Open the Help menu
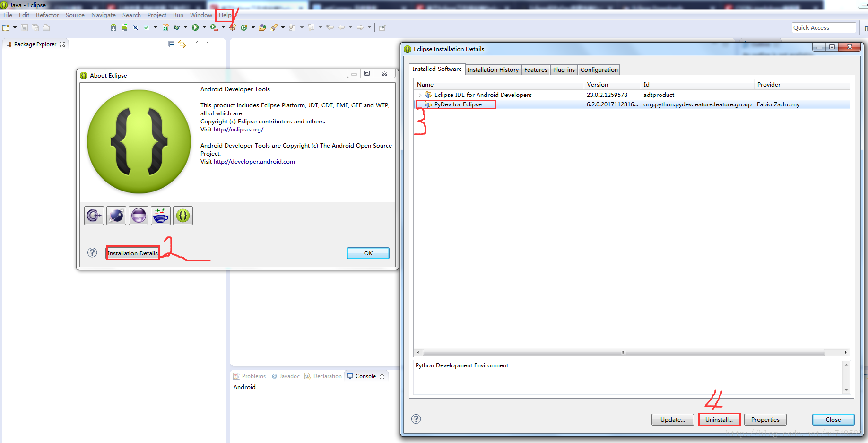Screen dimensions: 868x443 point(225,15)
